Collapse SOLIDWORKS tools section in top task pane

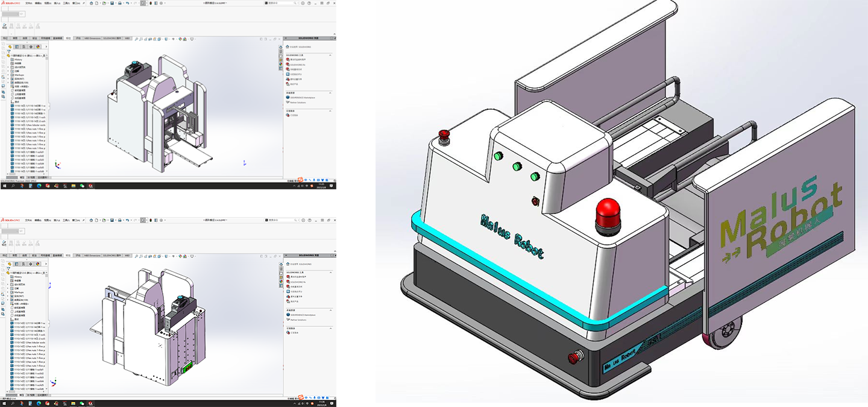pos(330,55)
